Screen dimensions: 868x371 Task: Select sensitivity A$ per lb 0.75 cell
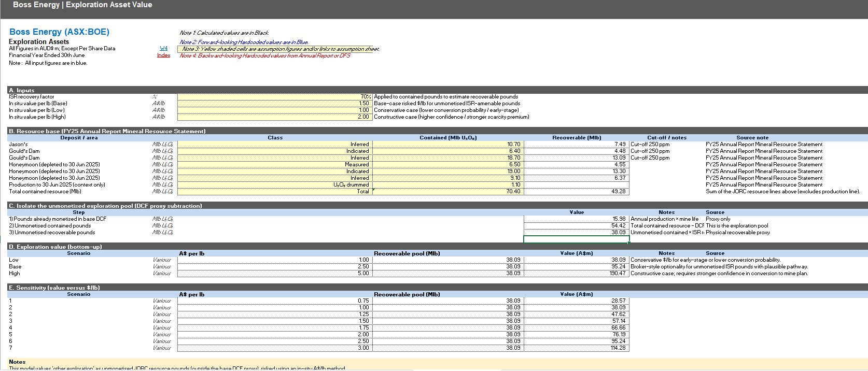(x=275, y=301)
